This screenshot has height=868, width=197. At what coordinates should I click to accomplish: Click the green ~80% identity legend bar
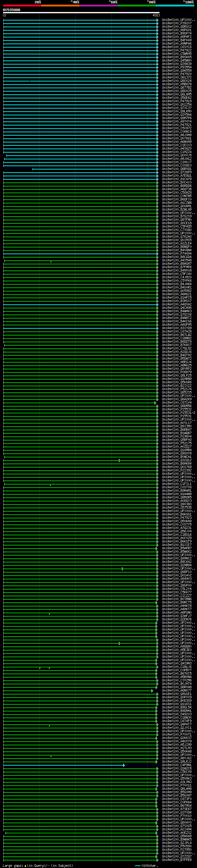pyautogui.click(x=137, y=6)
